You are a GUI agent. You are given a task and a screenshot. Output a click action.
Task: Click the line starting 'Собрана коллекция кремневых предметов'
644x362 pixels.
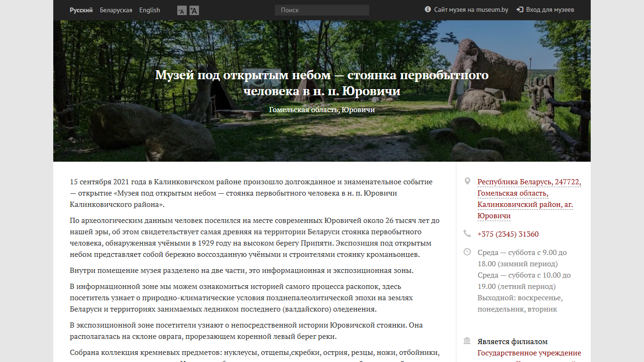click(x=255, y=353)
